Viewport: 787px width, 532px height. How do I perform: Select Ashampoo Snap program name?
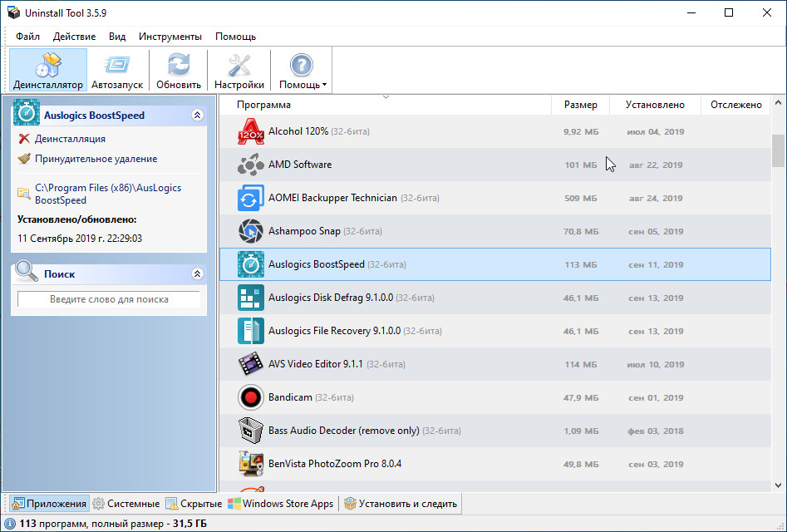304,231
